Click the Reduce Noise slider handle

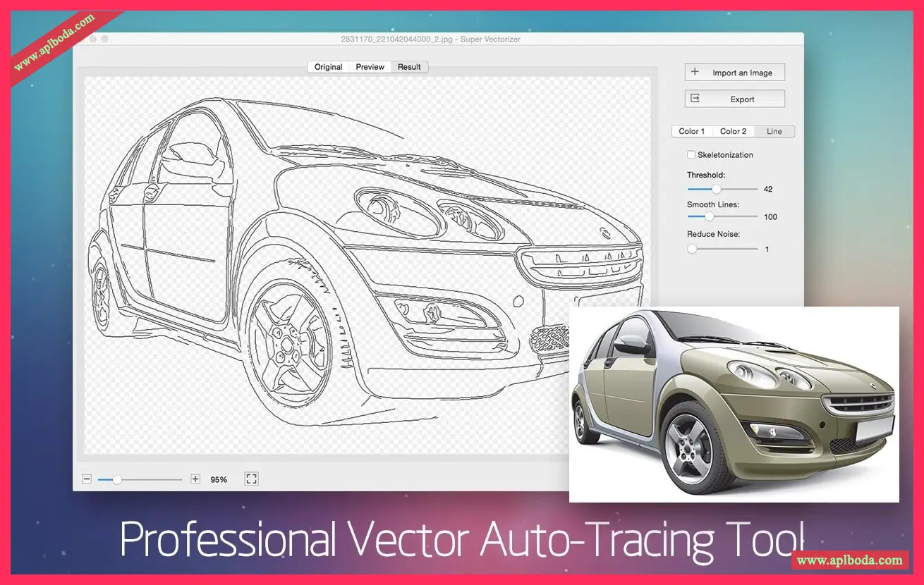[x=692, y=249]
